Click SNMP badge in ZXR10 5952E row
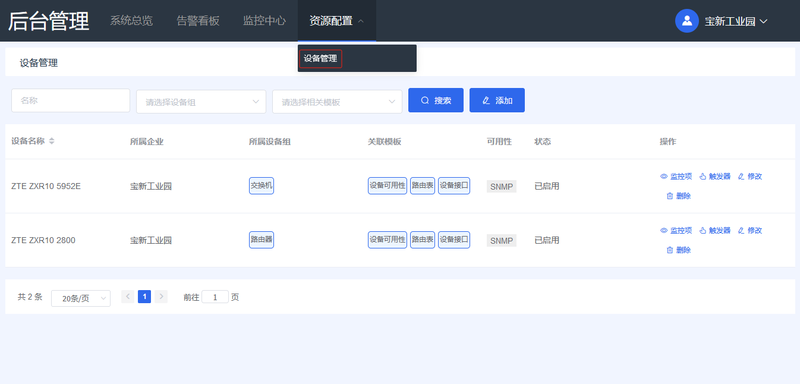The width and height of the screenshot is (800, 384). (502, 186)
